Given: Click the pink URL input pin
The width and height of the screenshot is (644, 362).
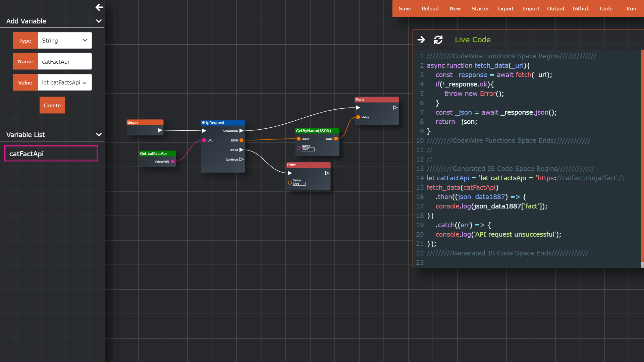Looking at the screenshot, I should click(x=204, y=140).
